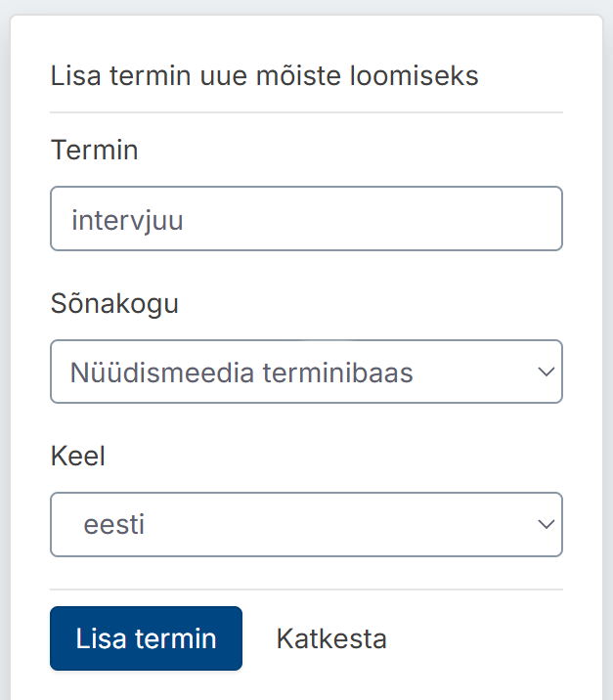Viewport: 613px width, 700px height.
Task: Open the Sõnakogu combo box
Action: click(x=306, y=372)
